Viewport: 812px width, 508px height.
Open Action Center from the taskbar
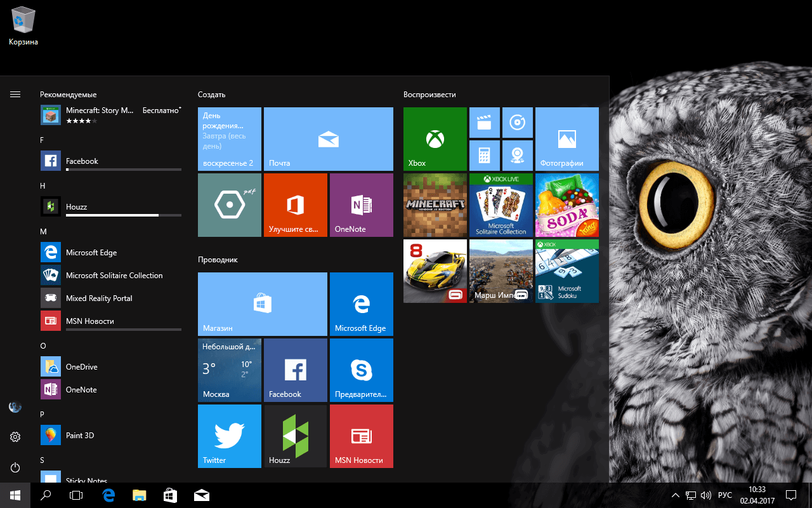pos(790,495)
